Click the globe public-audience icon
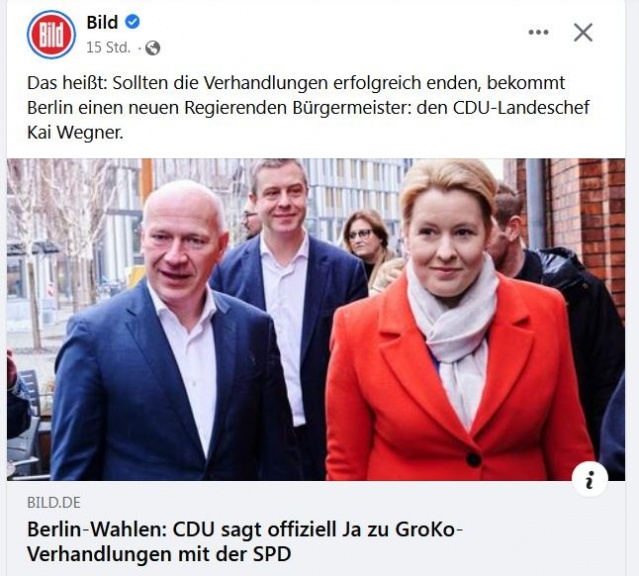The width and height of the screenshot is (639, 576). click(x=153, y=48)
